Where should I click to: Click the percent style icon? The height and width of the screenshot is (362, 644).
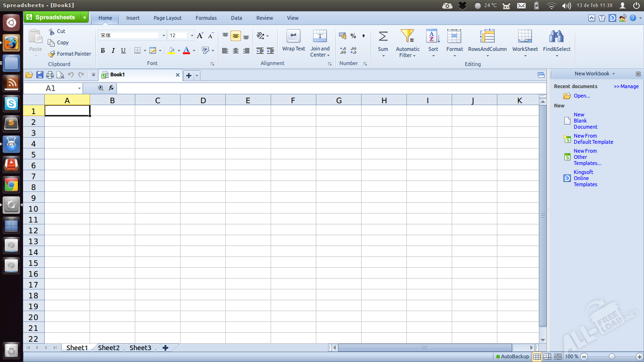tap(353, 36)
